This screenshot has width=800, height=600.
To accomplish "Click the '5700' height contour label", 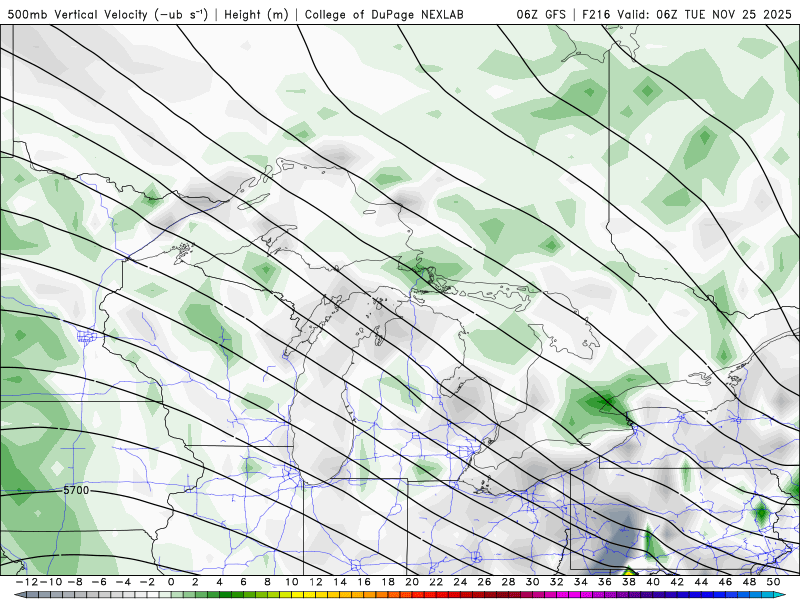I will (76, 490).
